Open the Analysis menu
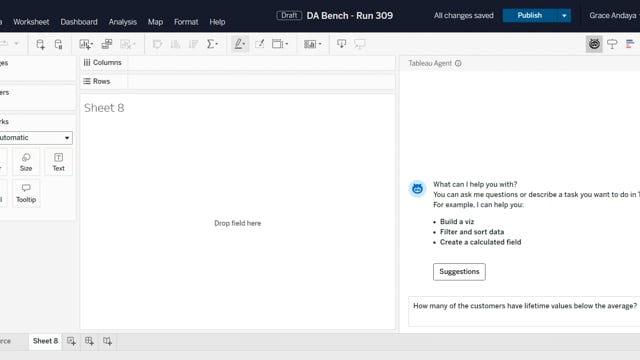This screenshot has height=360, width=640. point(122,22)
